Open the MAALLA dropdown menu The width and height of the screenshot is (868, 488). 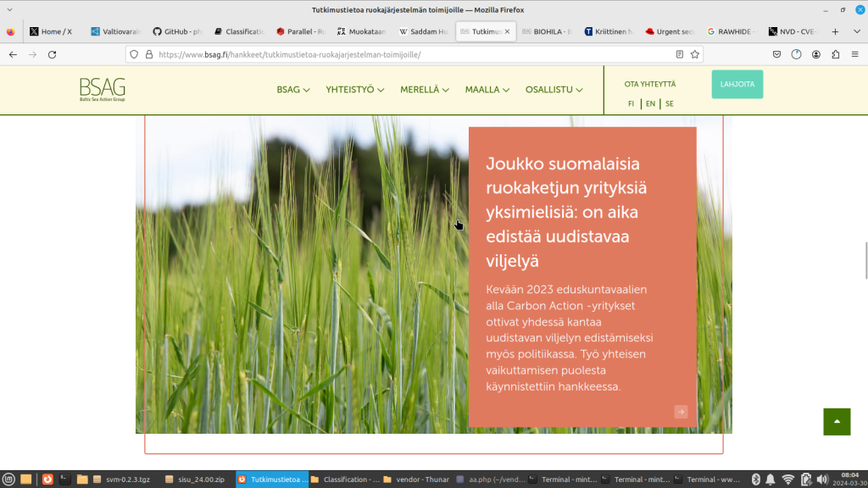[x=487, y=90]
